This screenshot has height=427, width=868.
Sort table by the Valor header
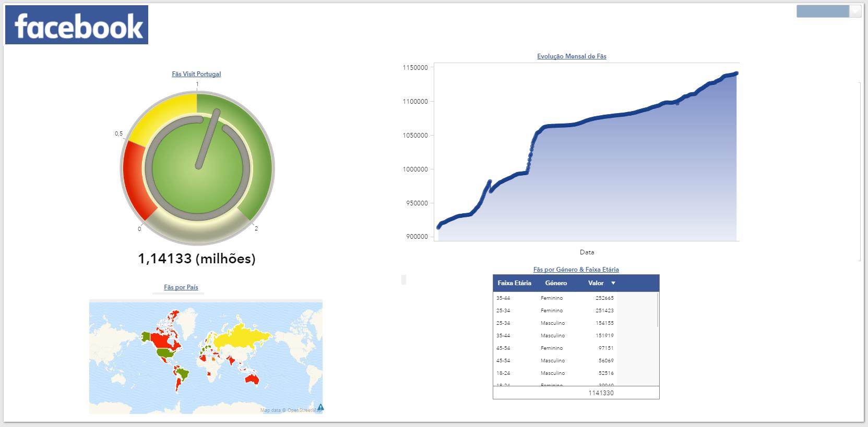click(596, 283)
